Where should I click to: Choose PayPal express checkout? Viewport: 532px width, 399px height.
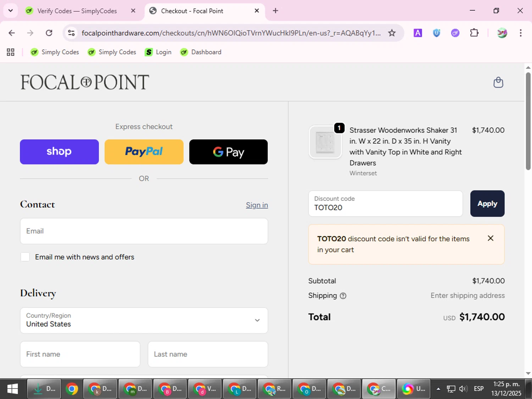pos(144,152)
